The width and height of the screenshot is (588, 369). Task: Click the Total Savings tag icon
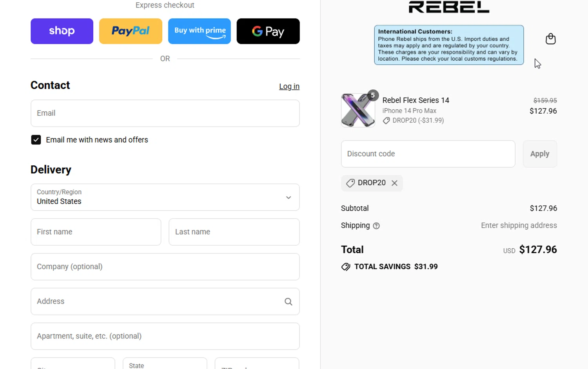pos(346,267)
